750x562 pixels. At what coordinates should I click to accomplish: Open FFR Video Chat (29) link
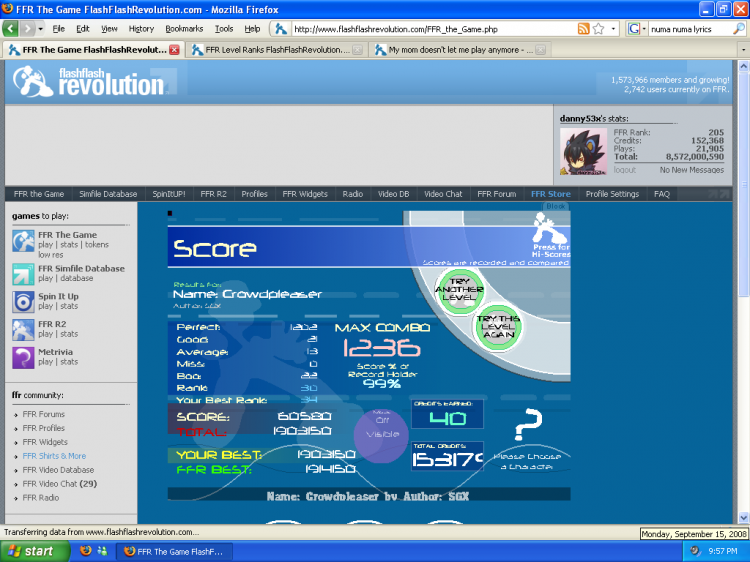click(59, 484)
